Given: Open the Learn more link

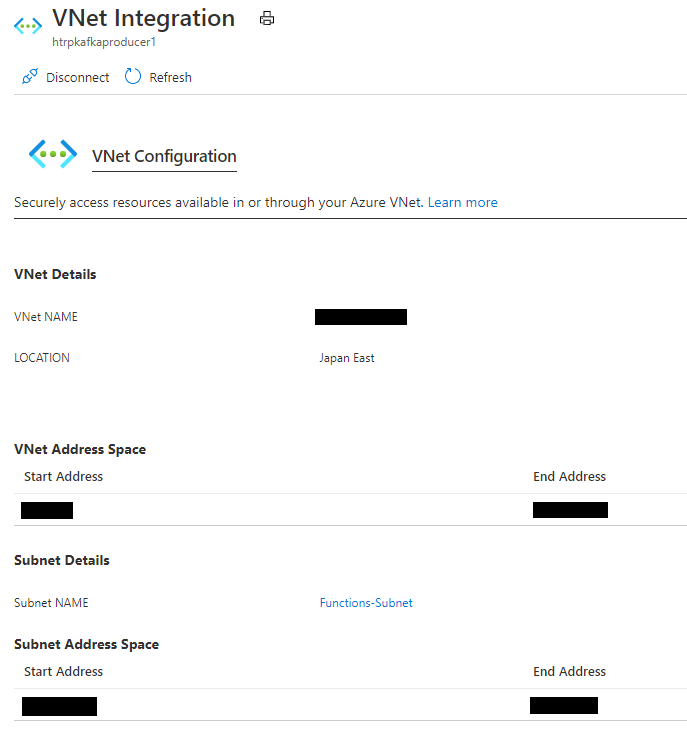Looking at the screenshot, I should [463, 202].
